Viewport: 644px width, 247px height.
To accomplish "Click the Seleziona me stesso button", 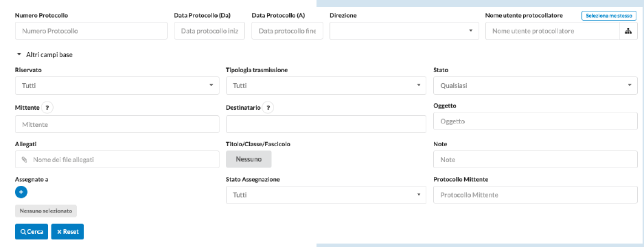I will click(x=609, y=16).
